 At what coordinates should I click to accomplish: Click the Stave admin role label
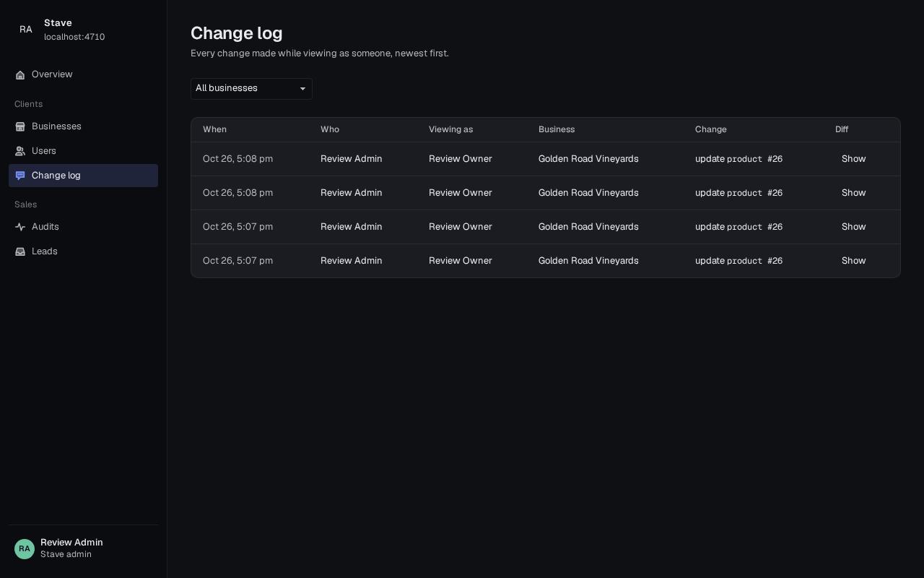click(66, 554)
